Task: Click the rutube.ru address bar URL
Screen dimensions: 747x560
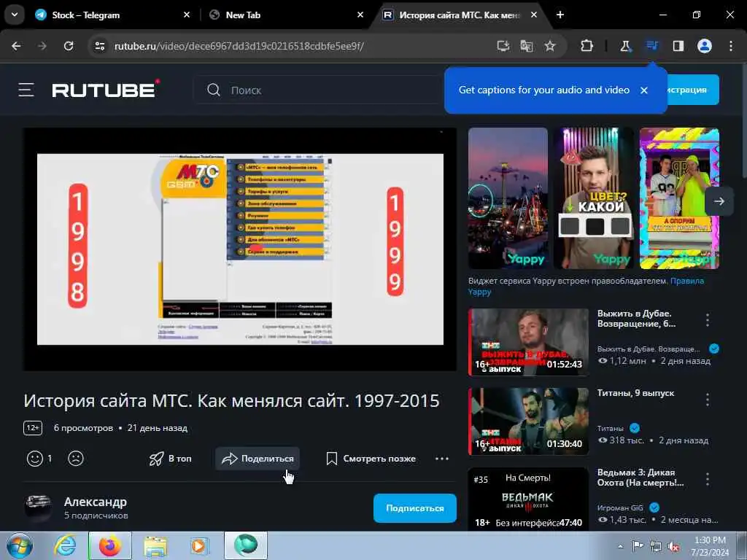Action: 239,46
